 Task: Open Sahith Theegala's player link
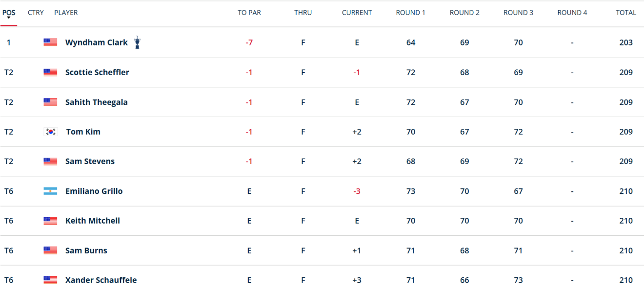click(x=97, y=102)
